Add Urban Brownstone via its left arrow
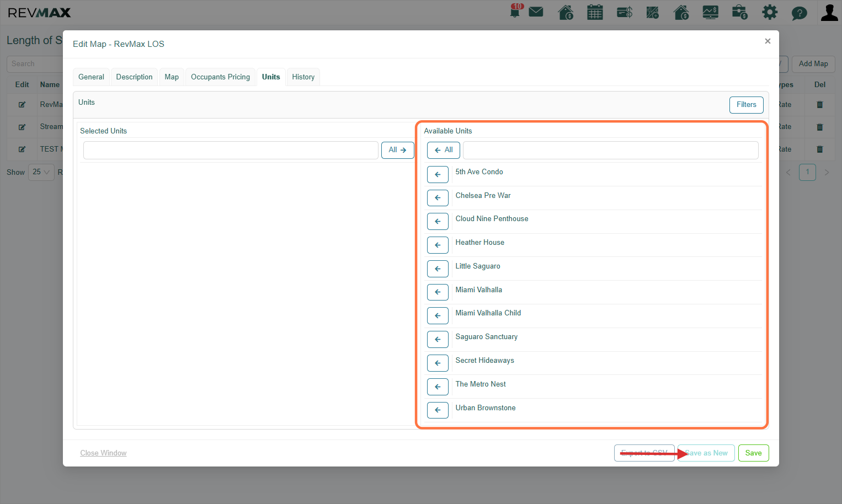Image resolution: width=842 pixels, height=504 pixels. (438, 410)
